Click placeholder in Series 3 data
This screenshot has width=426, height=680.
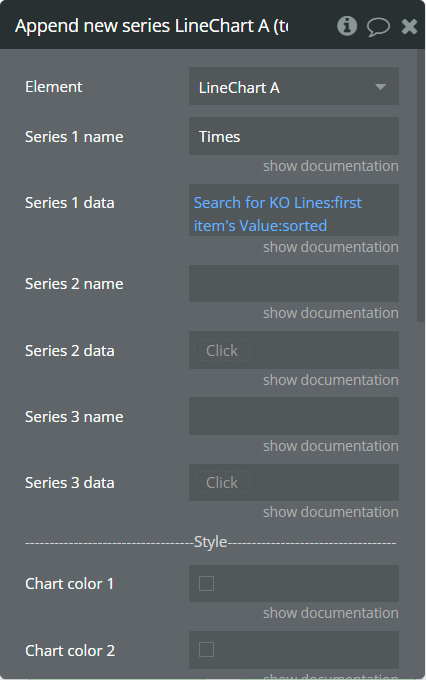(x=222, y=482)
